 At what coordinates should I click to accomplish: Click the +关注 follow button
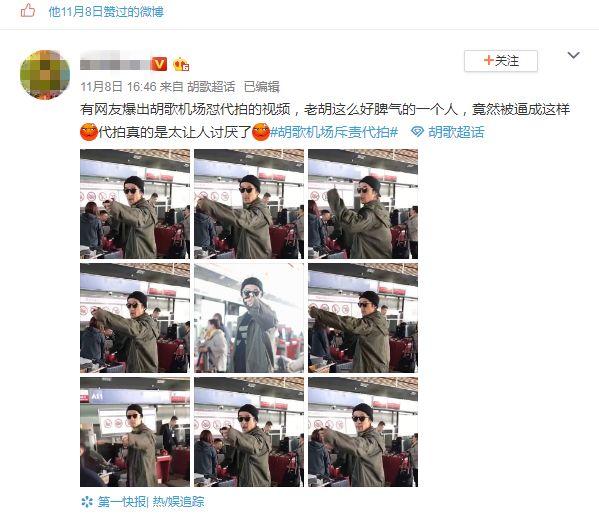pyautogui.click(x=501, y=61)
